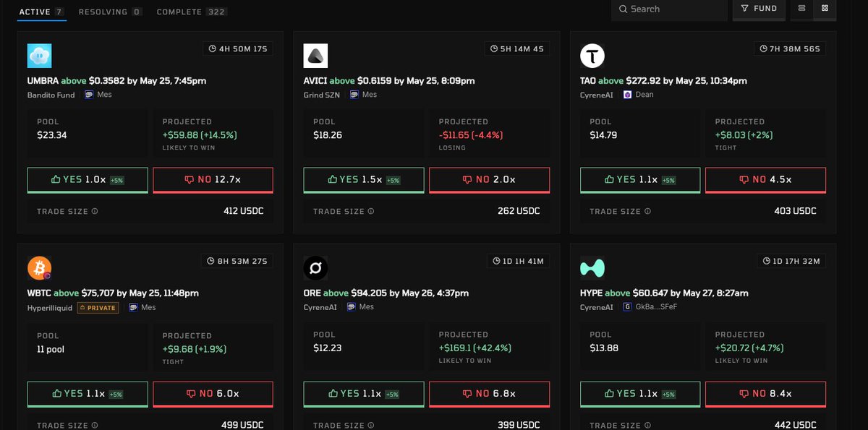Switch to the COMPLETE tab
Viewport: 868px width, 430px height.
pyautogui.click(x=192, y=12)
